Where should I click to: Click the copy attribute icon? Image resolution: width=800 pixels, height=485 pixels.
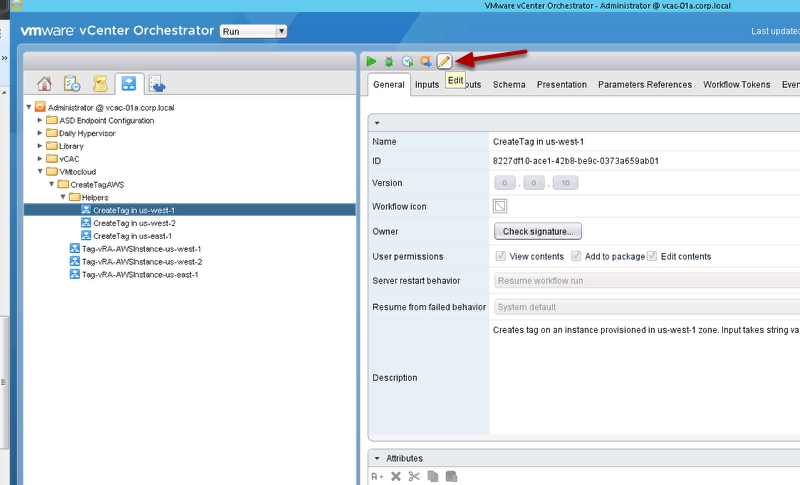point(433,476)
